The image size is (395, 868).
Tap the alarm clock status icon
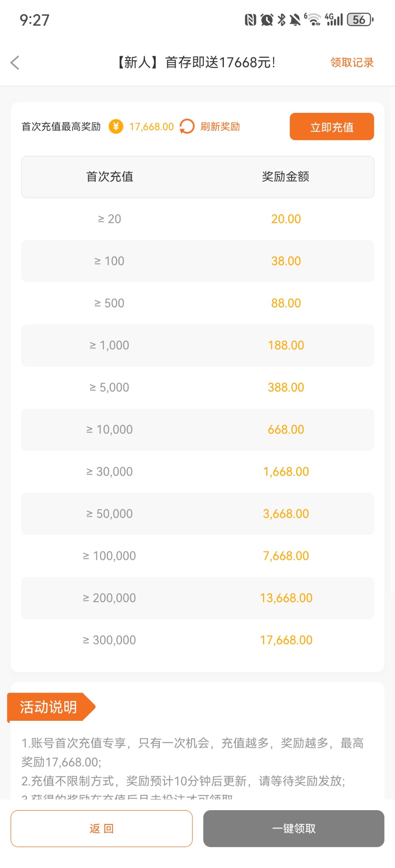pos(267,20)
